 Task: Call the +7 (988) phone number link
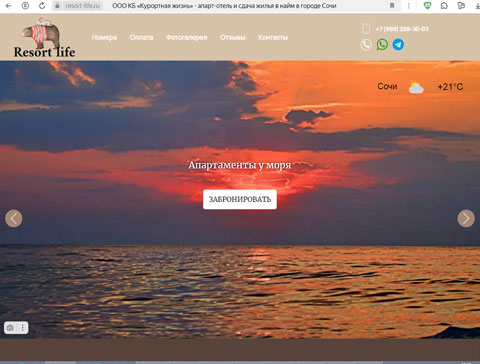[x=402, y=29]
